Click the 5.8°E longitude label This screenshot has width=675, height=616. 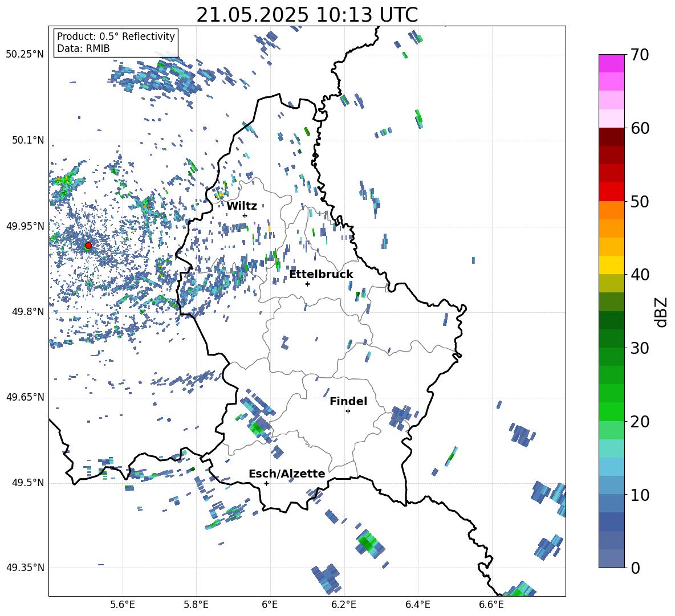196,605
